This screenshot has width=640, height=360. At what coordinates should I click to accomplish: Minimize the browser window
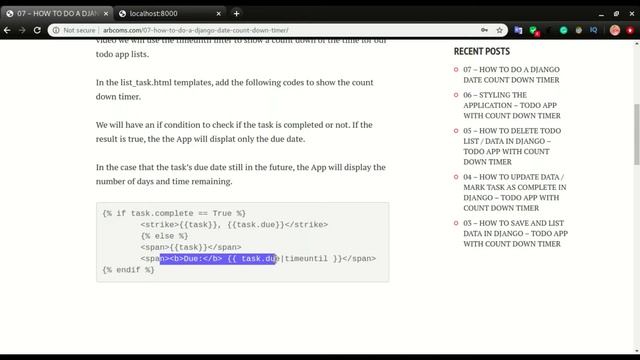coord(601,14)
